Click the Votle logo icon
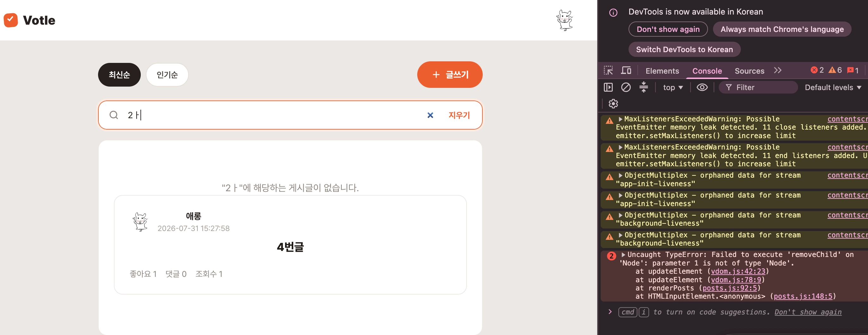Screen dimensions: 868x335 11,20
